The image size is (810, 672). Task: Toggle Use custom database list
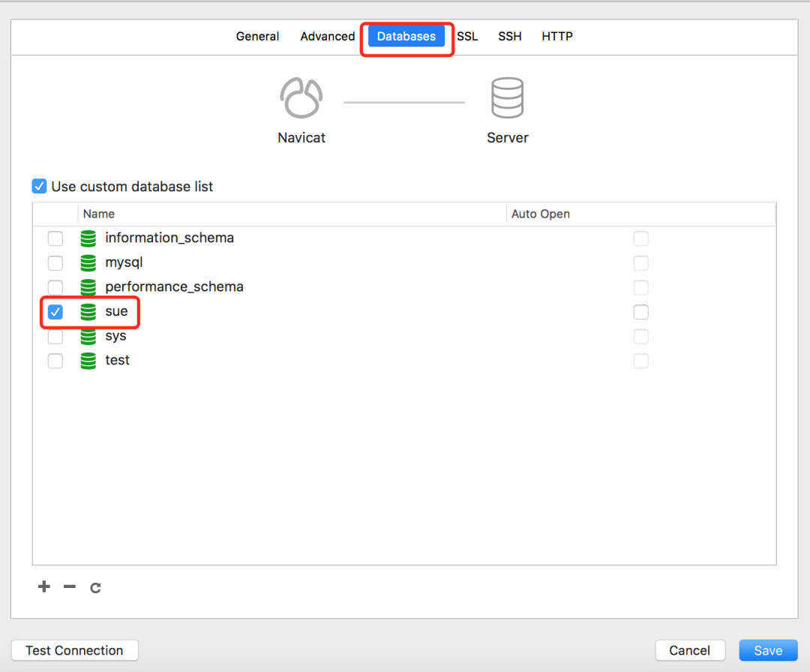[x=39, y=186]
